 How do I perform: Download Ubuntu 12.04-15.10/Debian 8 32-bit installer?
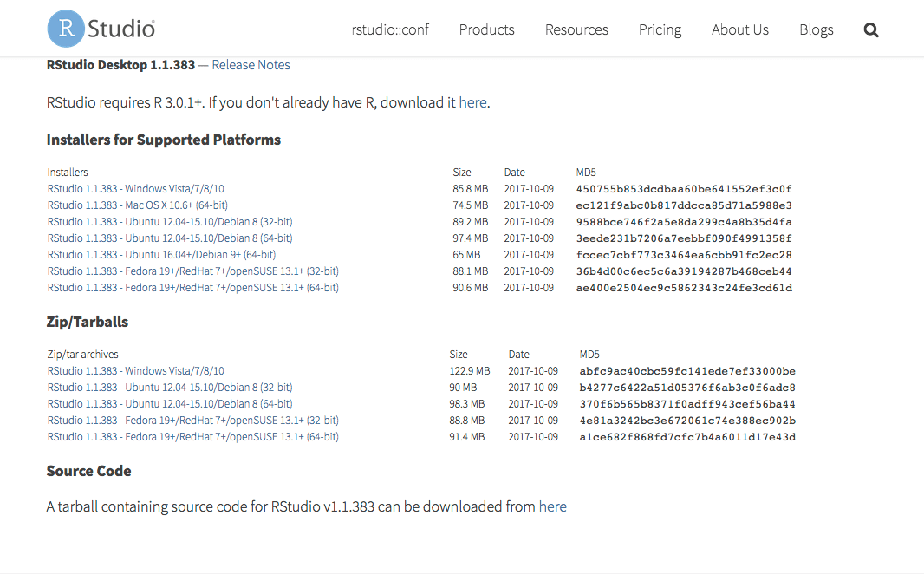170,222
